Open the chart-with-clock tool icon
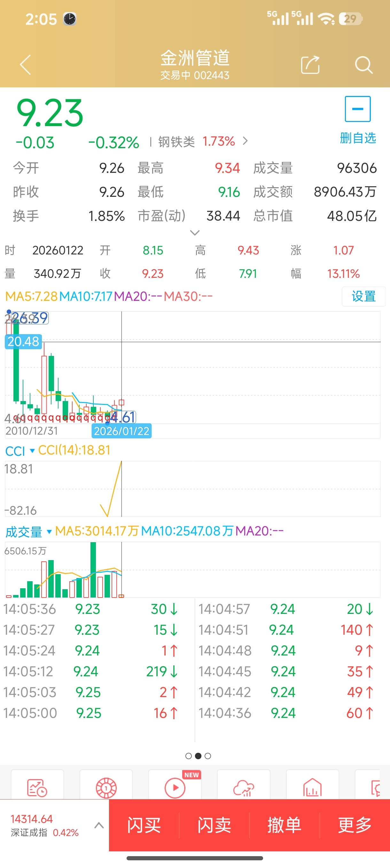The image size is (390, 868). [37, 788]
